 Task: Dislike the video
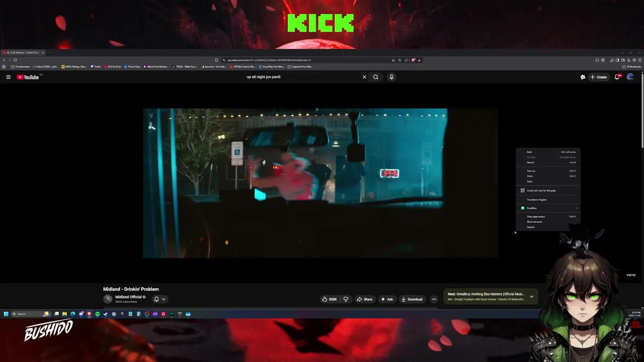pyautogui.click(x=346, y=299)
